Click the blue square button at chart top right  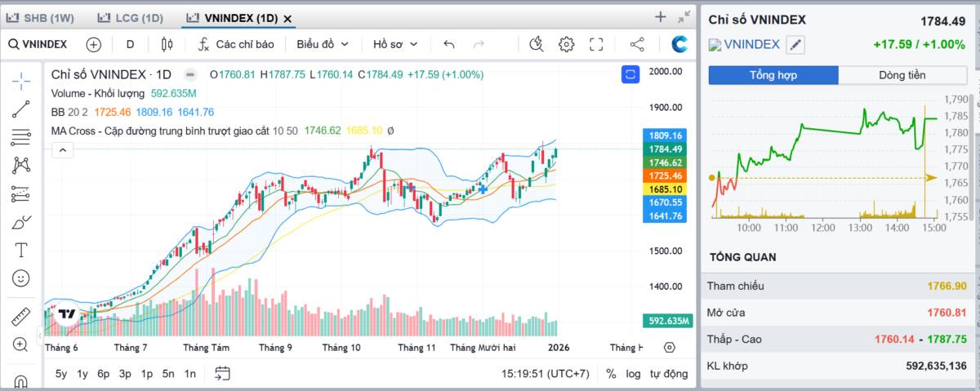point(630,74)
